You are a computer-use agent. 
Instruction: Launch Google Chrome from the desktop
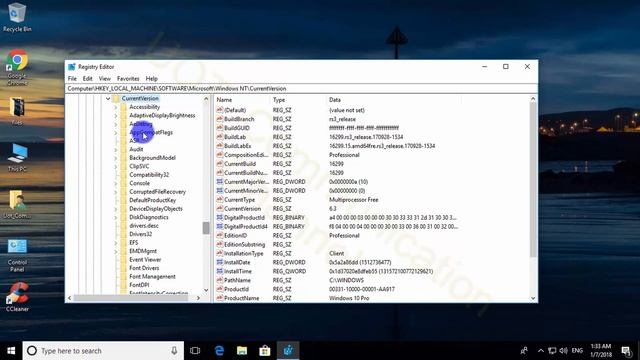[17, 67]
